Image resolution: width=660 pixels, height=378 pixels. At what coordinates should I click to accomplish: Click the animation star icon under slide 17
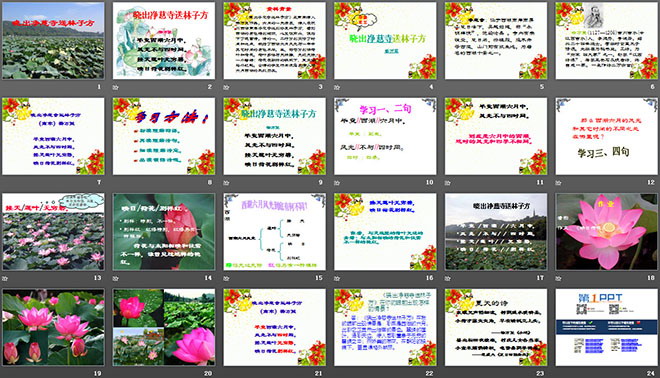click(x=448, y=278)
